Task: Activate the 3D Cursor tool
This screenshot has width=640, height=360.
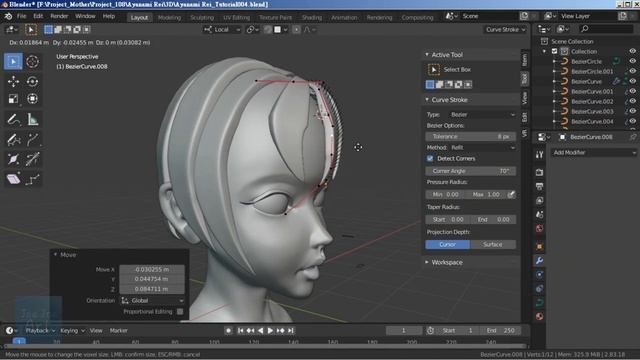Action: pos(33,62)
